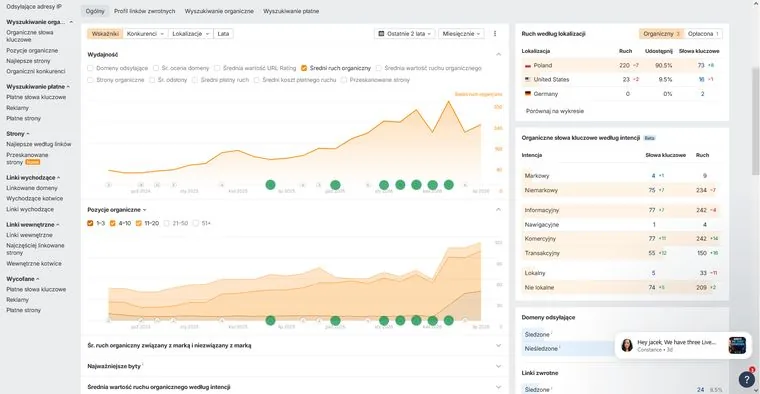The width and height of the screenshot is (760, 394).
Task: Enable the 21-50 positions checkbox
Action: [167, 223]
